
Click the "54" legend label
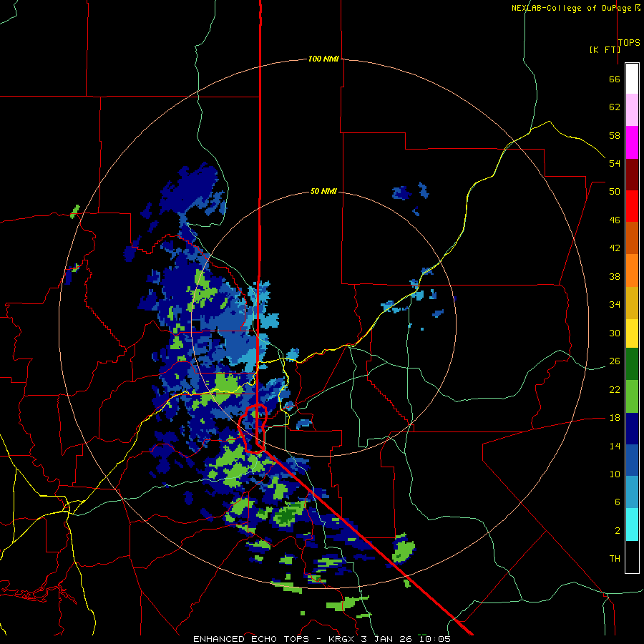click(x=615, y=163)
